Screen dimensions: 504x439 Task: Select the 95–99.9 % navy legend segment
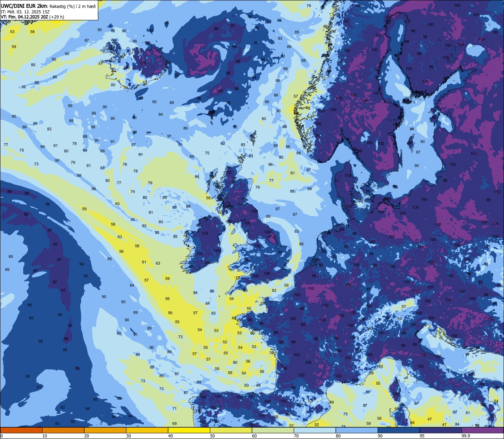point(441,430)
